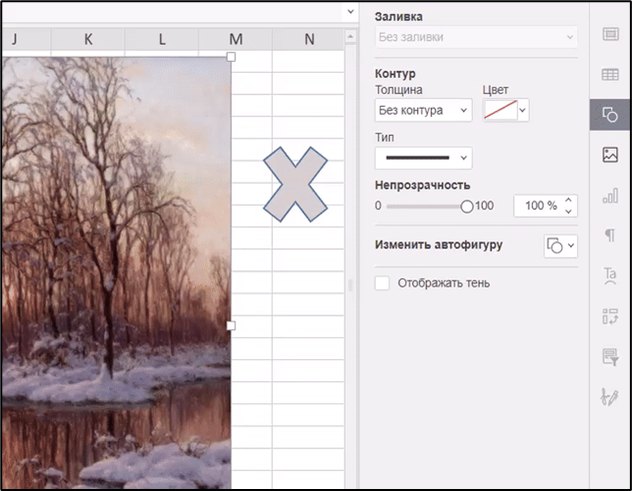This screenshot has width=632, height=491.
Task: Click the Контур section label
Action: pos(395,74)
